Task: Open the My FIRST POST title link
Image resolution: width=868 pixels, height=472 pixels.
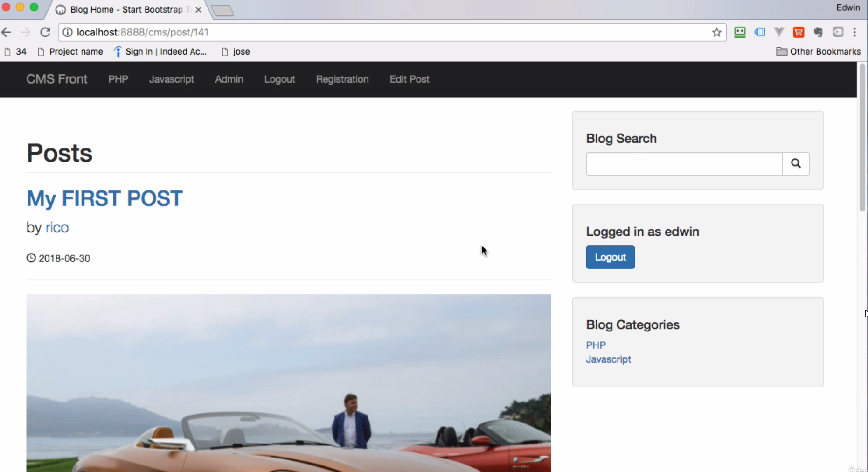Action: [x=104, y=198]
